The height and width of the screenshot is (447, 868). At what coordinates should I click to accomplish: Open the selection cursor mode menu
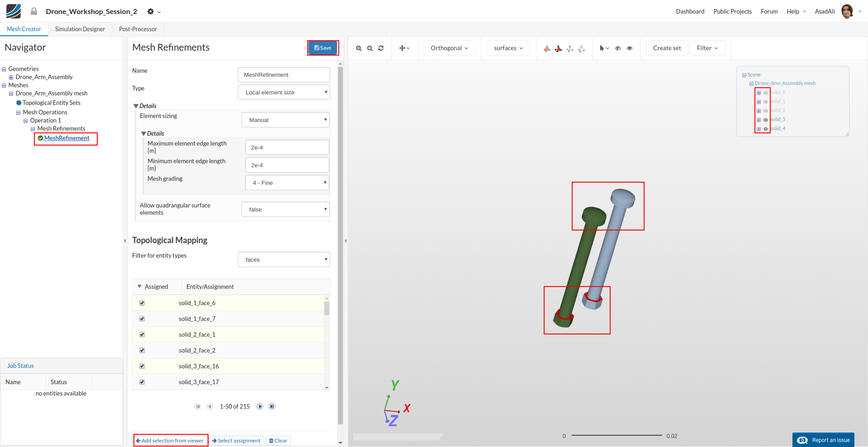click(x=604, y=48)
